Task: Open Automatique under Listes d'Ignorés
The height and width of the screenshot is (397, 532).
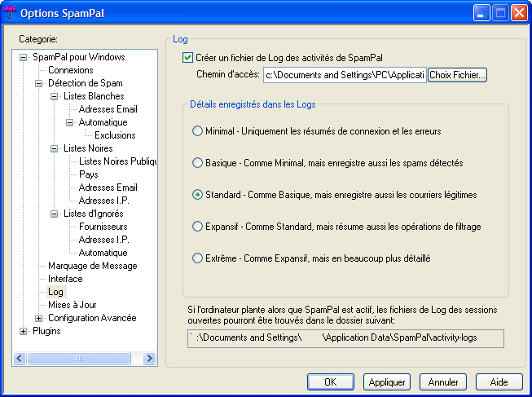Action: pos(103,253)
